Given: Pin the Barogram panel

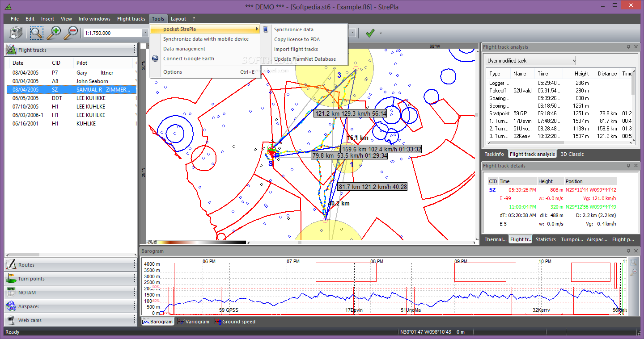Looking at the screenshot, I should [x=628, y=251].
